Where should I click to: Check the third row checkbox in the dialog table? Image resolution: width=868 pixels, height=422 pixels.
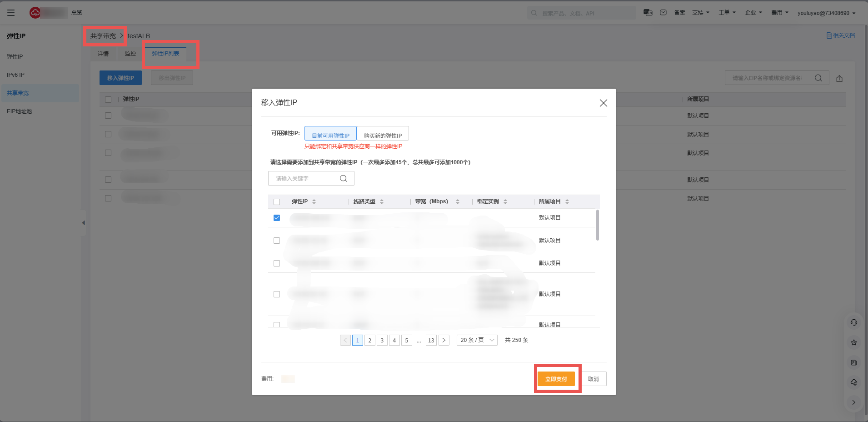tap(277, 263)
